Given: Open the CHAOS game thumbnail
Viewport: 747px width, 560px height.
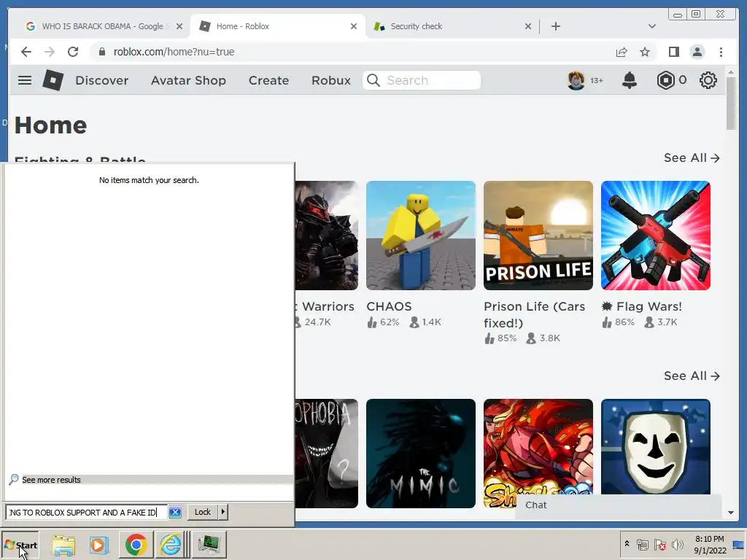Looking at the screenshot, I should click(421, 236).
